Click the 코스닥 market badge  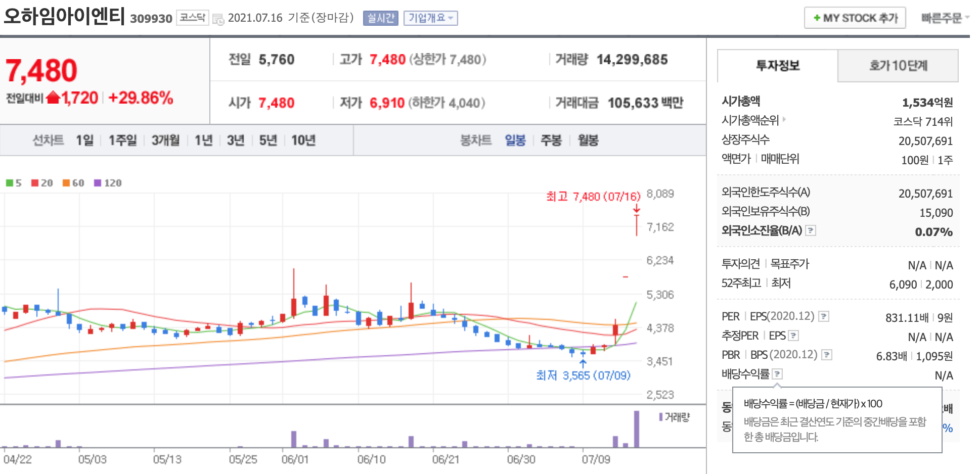(192, 18)
